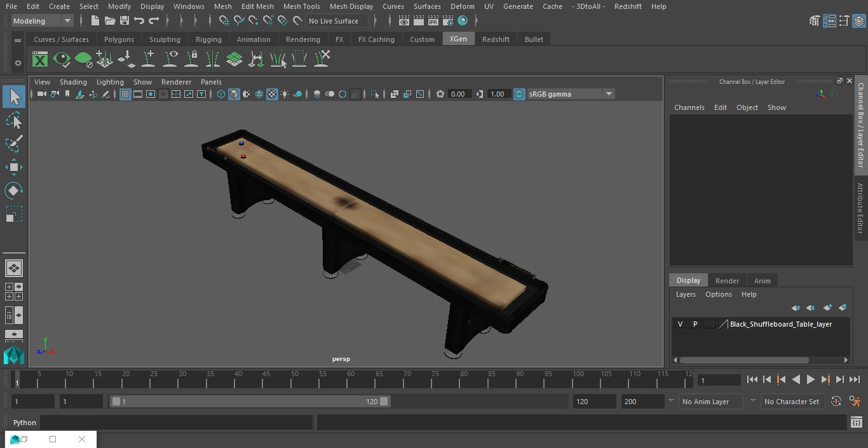Activate the Scale tool
Screen dimensions: 868x448
tap(13, 214)
